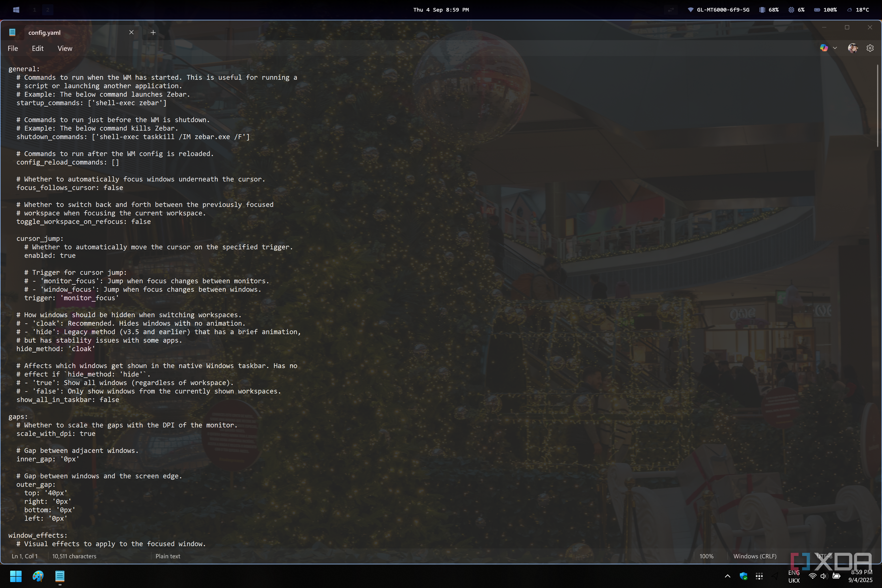This screenshot has height=588, width=882.
Task: Click the shutdown_commands line
Action: 133,137
